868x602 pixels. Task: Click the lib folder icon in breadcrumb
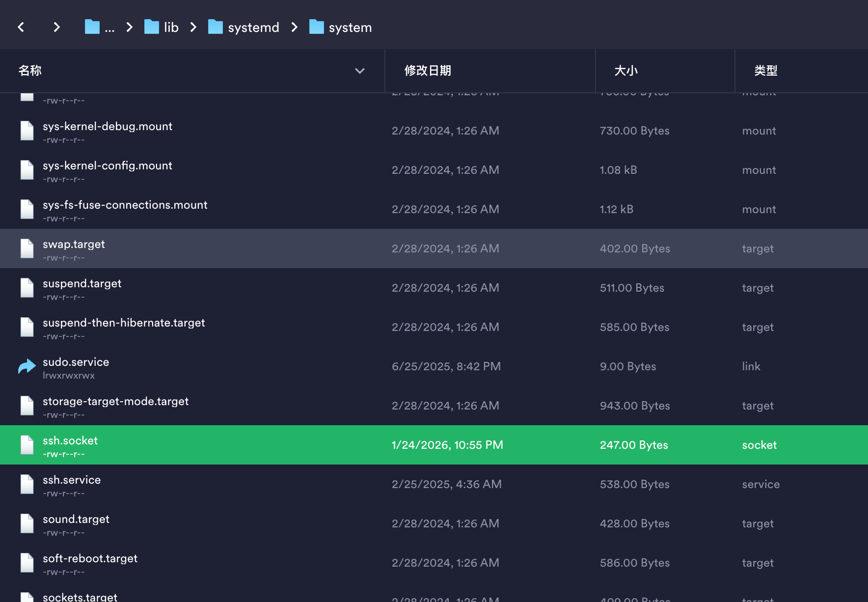pos(152,27)
